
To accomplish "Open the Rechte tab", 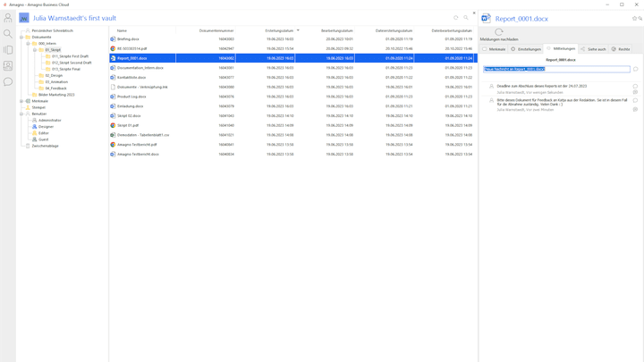I will [621, 49].
